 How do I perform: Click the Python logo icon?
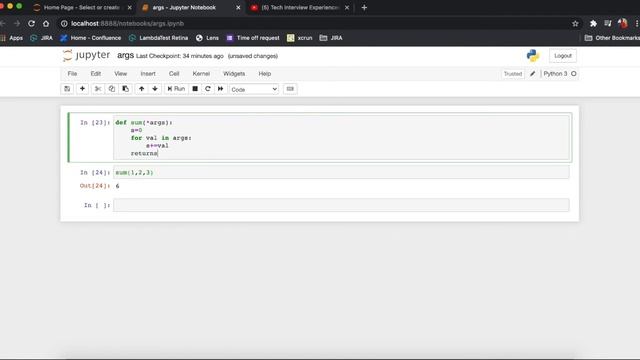[x=533, y=56]
